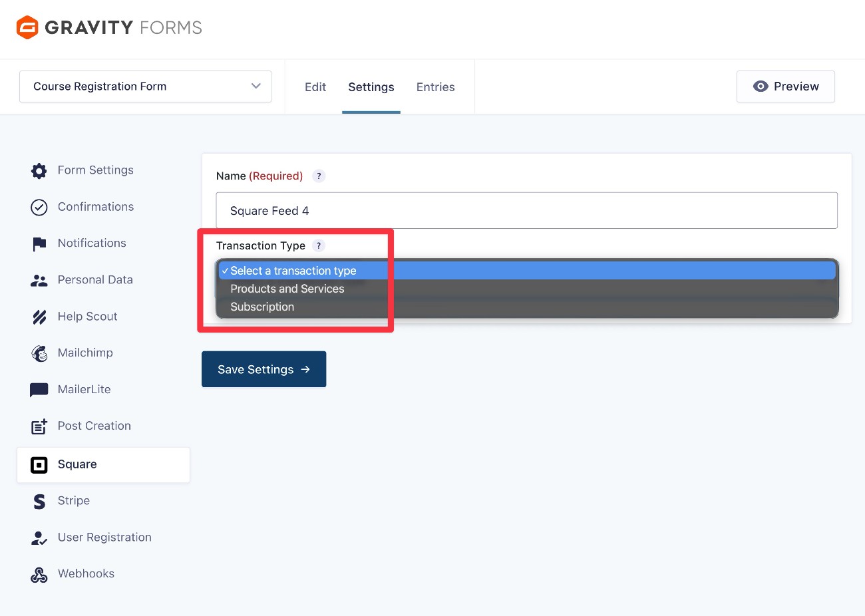This screenshot has width=865, height=616.
Task: Click the Transaction Type help question mark
Action: [319, 245]
